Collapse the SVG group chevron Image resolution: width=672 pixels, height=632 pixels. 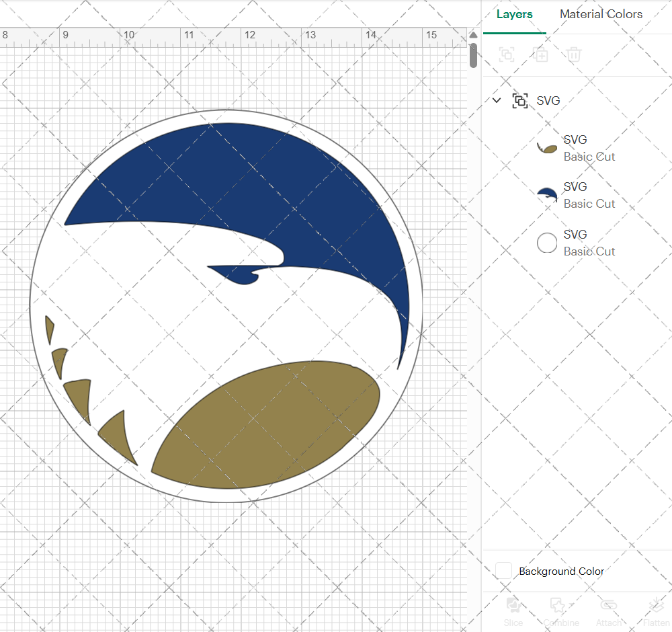point(497,100)
